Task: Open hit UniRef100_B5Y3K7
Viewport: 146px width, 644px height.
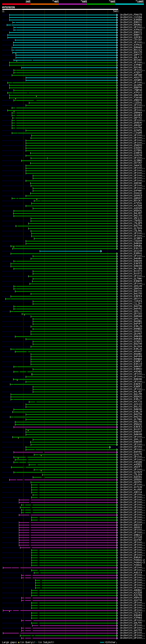Action: click(131, 201)
